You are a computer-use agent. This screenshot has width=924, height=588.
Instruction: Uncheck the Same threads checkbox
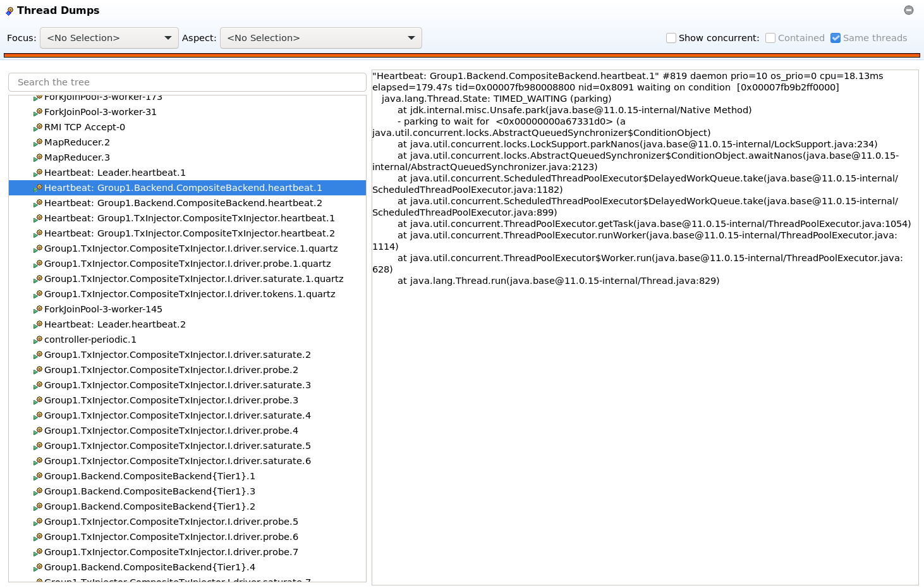point(836,38)
